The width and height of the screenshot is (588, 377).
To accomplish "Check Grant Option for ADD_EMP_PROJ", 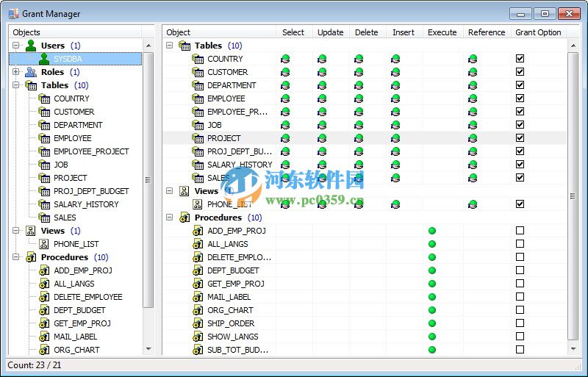I will 520,230.
